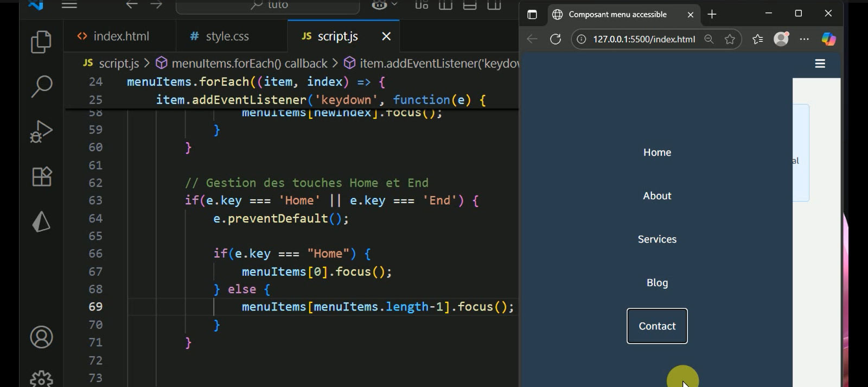
Task: Open the Manage settings gear
Action: pyautogui.click(x=41, y=378)
